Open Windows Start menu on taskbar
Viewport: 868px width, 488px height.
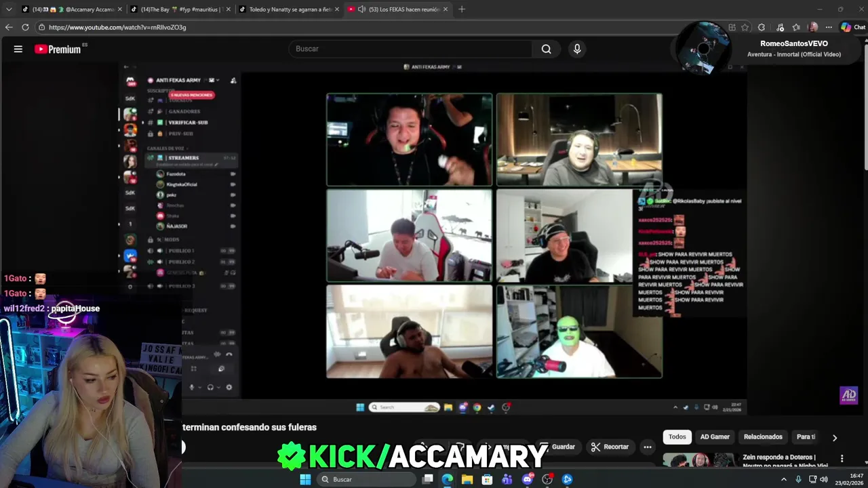click(x=305, y=479)
